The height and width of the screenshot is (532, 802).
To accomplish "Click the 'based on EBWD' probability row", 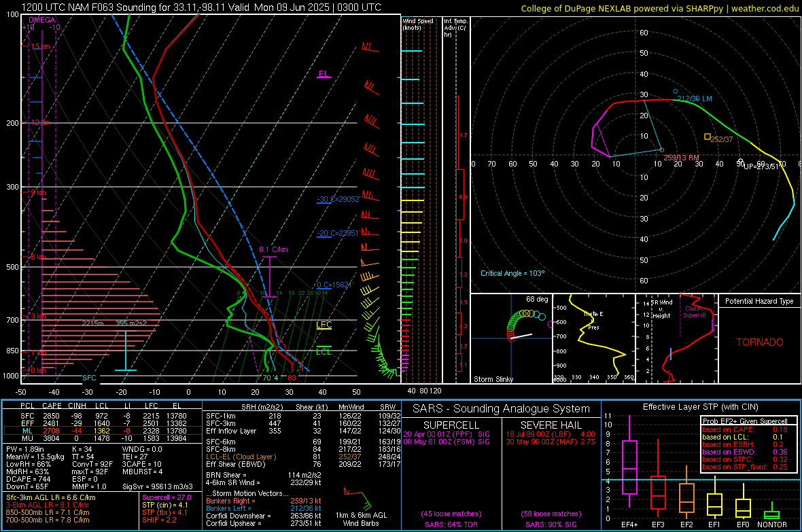I will 745,452.
